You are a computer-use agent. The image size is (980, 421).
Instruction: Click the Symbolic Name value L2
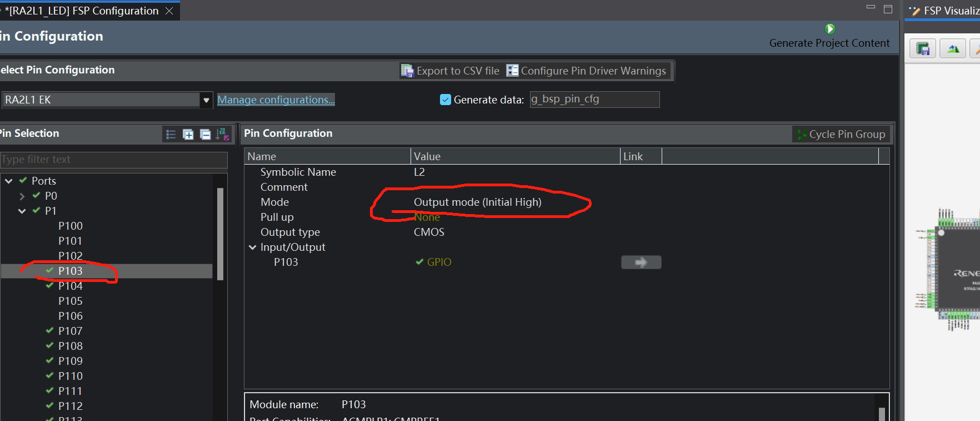click(x=419, y=172)
